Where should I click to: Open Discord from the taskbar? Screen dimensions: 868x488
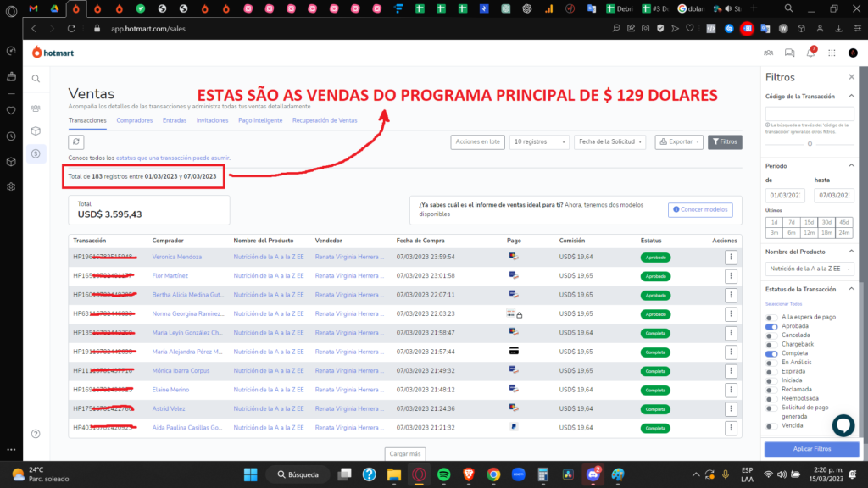point(593,474)
